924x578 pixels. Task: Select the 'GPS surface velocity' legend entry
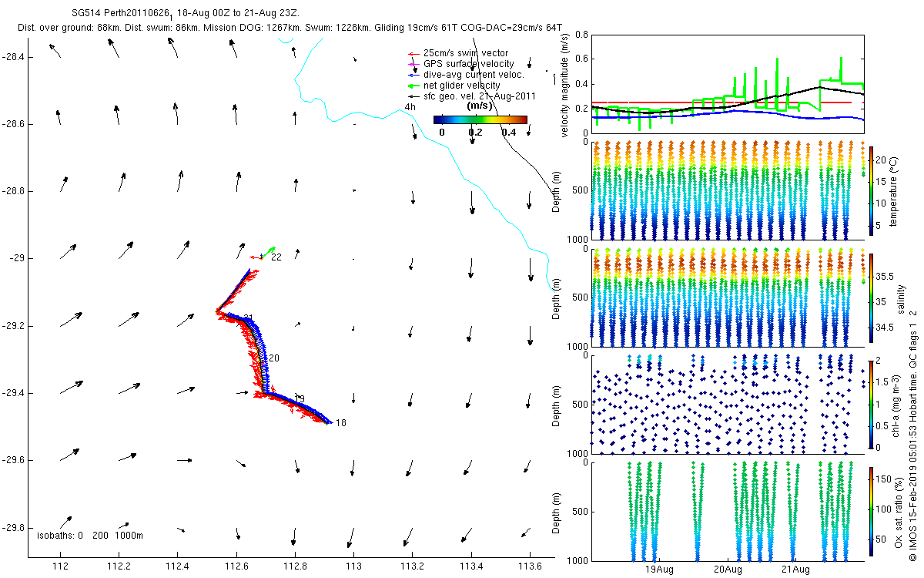tap(468, 63)
